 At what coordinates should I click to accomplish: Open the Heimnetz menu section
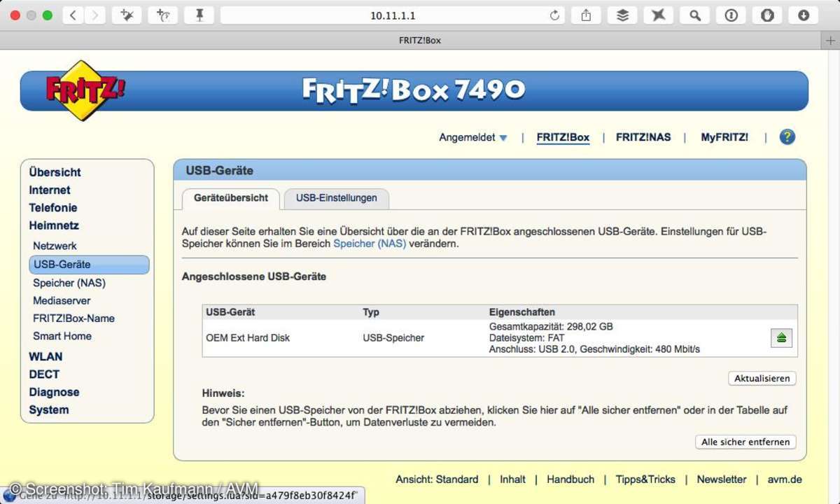[x=54, y=226]
